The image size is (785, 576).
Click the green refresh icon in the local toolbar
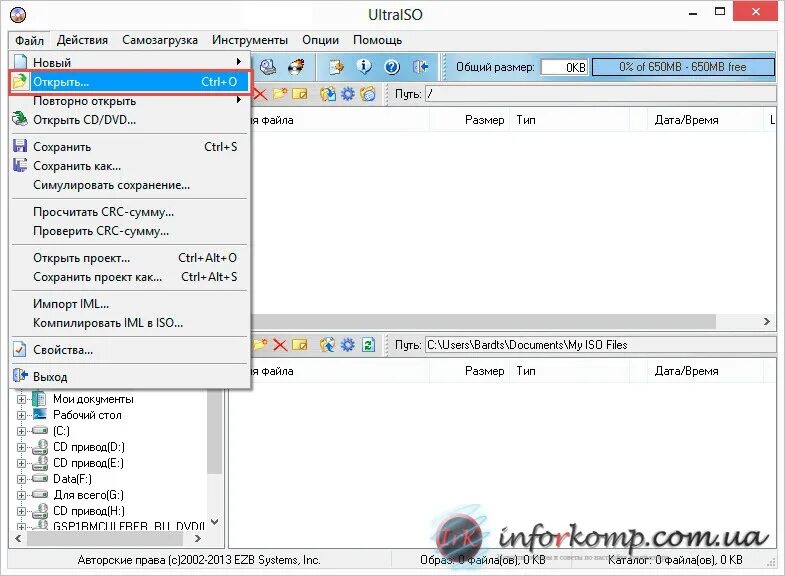[x=368, y=345]
